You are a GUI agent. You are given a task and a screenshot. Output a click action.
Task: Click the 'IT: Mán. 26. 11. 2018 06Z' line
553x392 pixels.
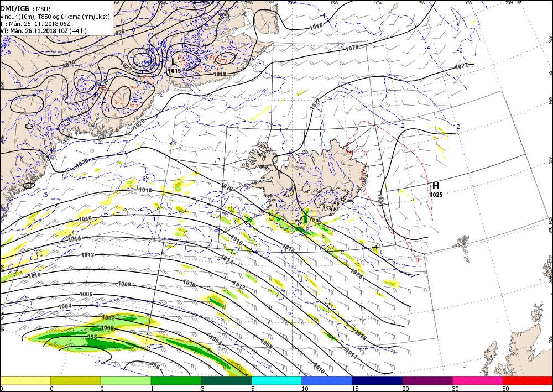pos(35,24)
